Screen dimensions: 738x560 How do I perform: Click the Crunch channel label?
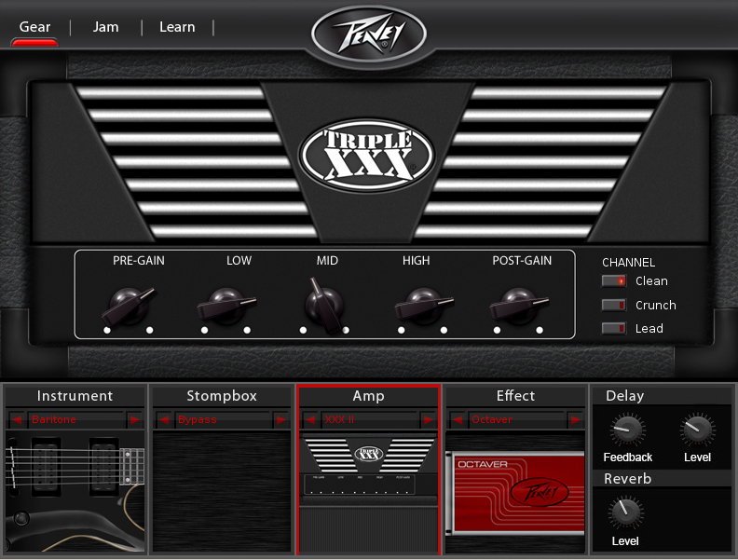coord(656,305)
